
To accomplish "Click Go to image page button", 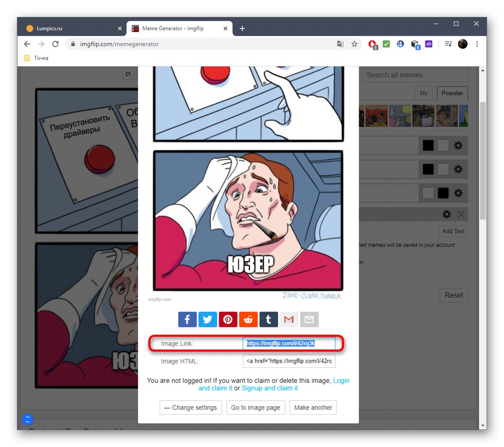I will point(256,407).
